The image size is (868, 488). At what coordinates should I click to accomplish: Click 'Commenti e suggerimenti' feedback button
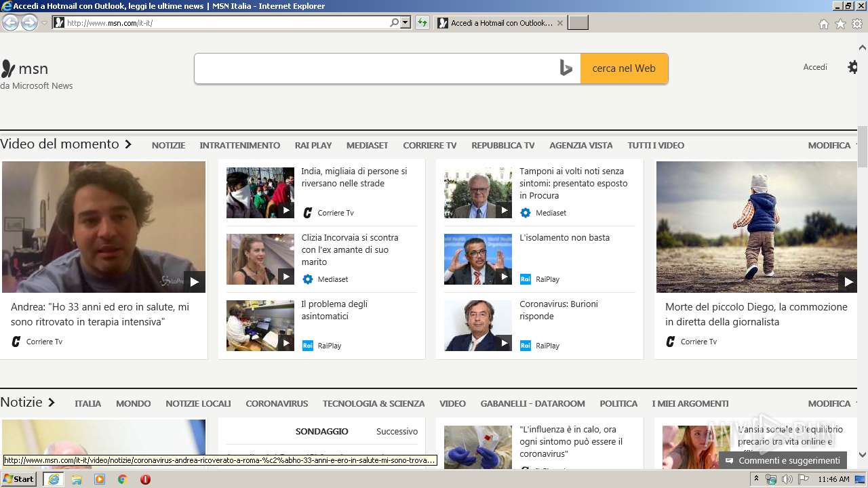coord(783,460)
